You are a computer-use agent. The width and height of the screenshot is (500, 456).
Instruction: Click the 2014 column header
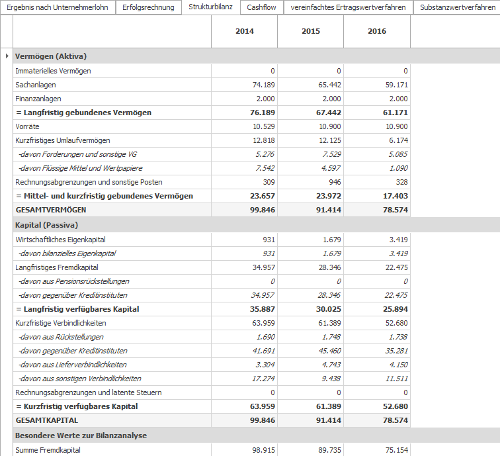[x=244, y=31]
